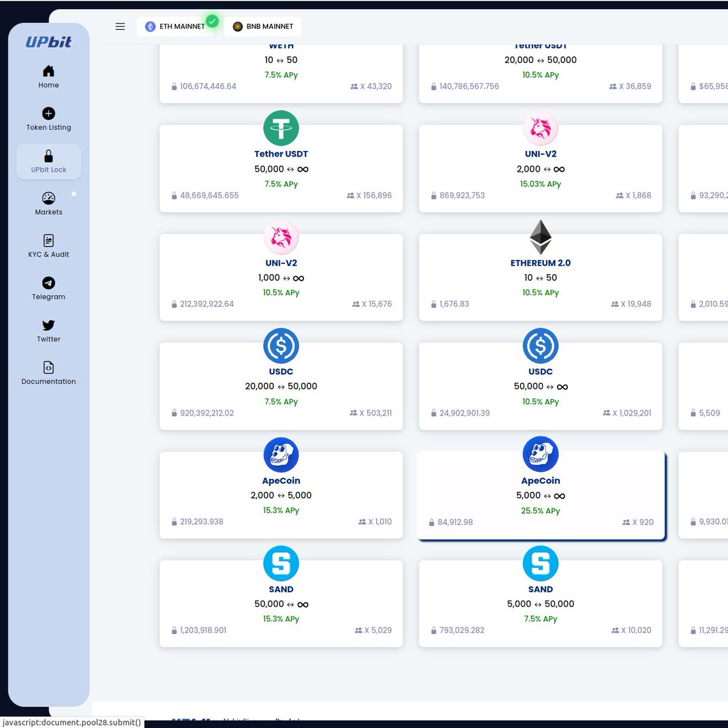
Task: Open the hamburger menu icon
Action: (x=120, y=27)
